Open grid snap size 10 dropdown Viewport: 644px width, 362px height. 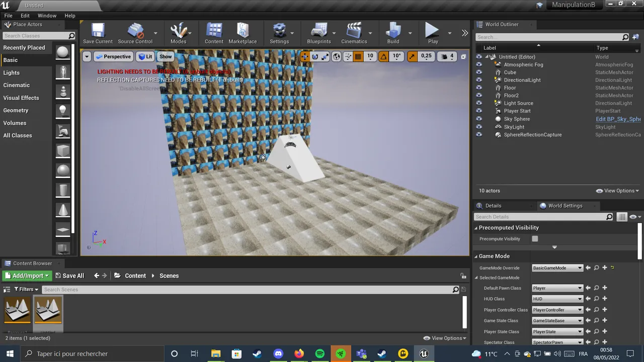(x=370, y=56)
